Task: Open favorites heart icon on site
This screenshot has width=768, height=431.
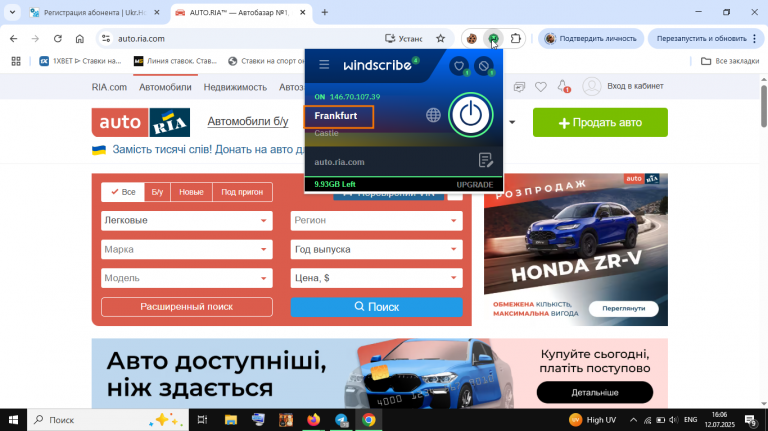Action: 541,87
